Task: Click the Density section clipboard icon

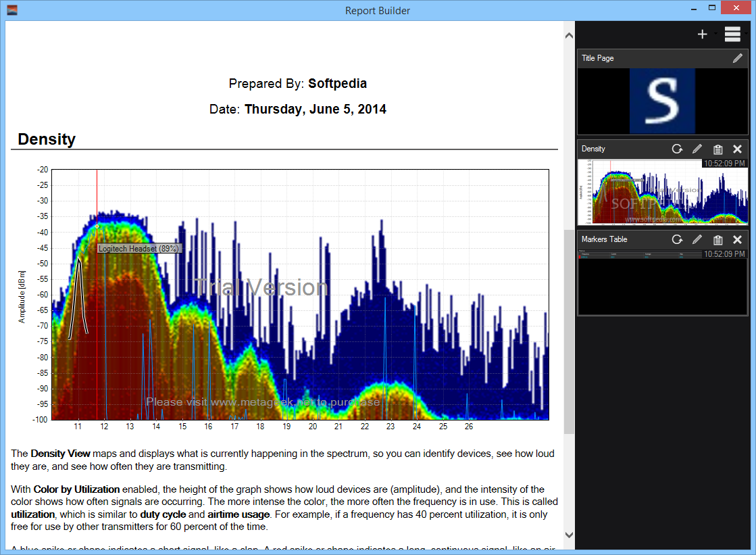Action: click(x=717, y=149)
